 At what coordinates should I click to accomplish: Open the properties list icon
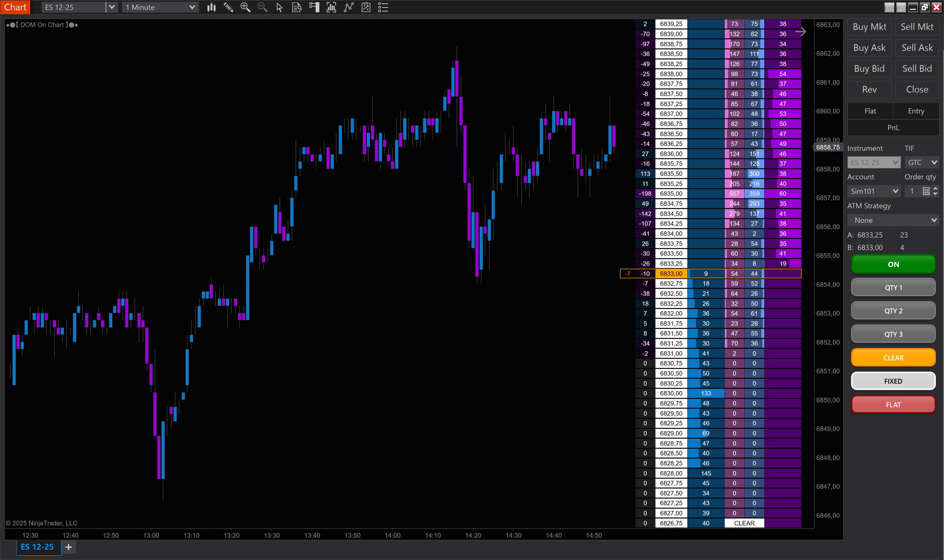(x=383, y=7)
